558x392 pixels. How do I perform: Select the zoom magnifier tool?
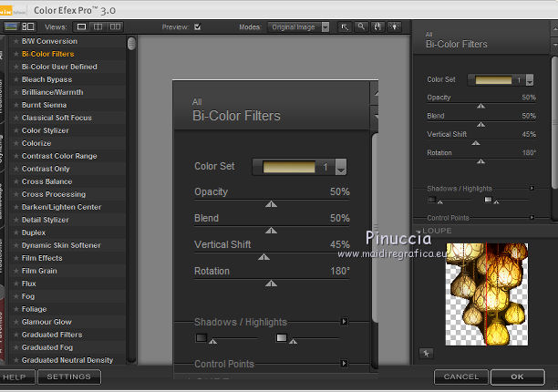(x=361, y=27)
